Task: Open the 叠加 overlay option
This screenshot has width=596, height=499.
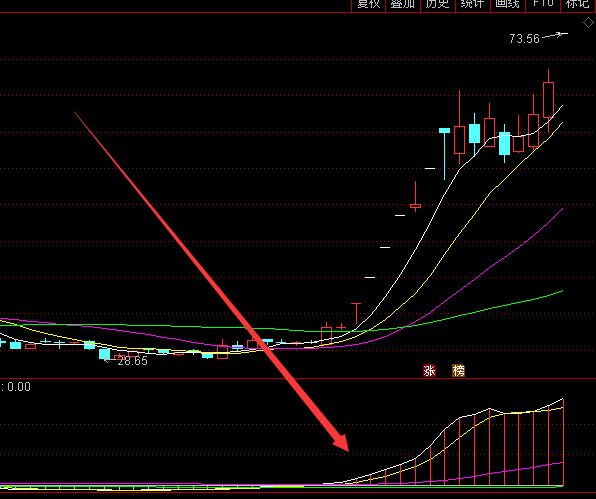Action: [403, 5]
